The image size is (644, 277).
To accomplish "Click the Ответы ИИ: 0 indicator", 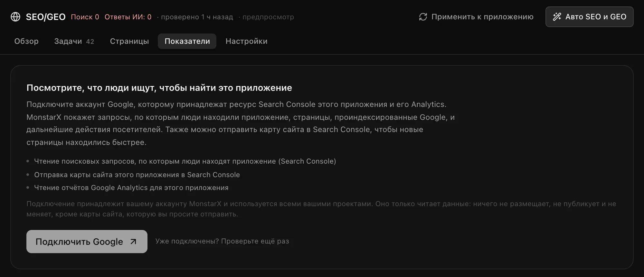I will point(128,17).
